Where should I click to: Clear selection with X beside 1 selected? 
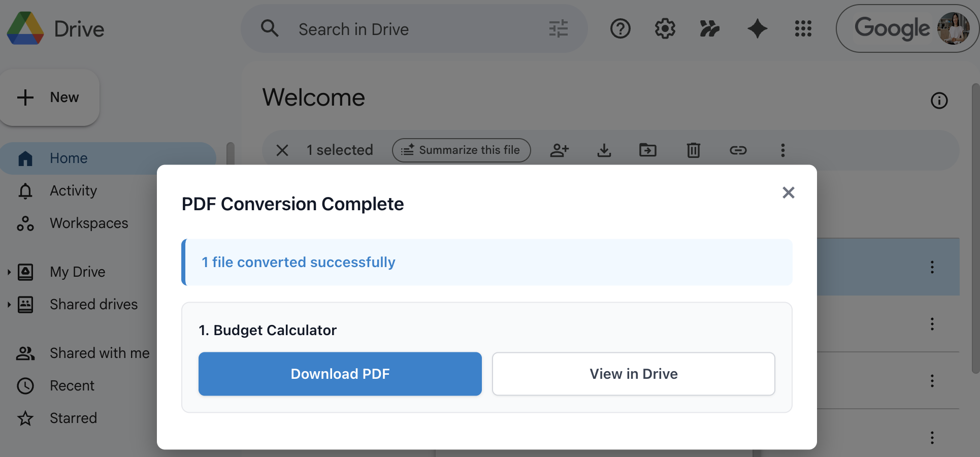(x=282, y=150)
